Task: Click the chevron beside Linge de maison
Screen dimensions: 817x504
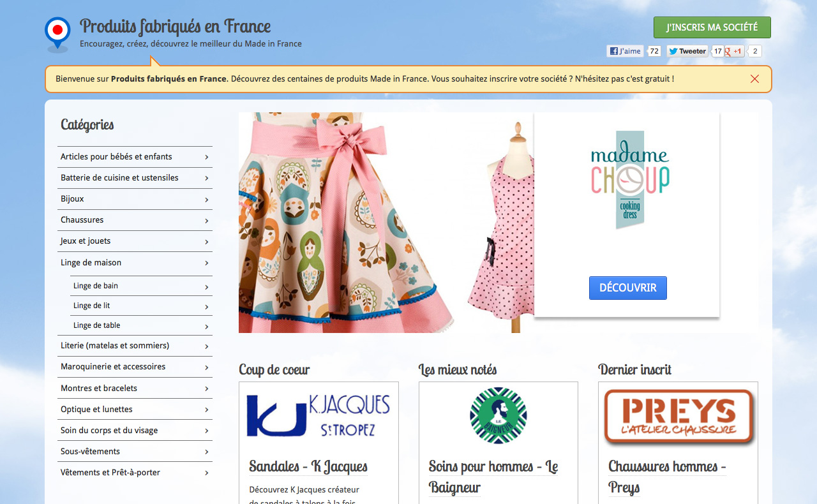Action: pos(207,263)
